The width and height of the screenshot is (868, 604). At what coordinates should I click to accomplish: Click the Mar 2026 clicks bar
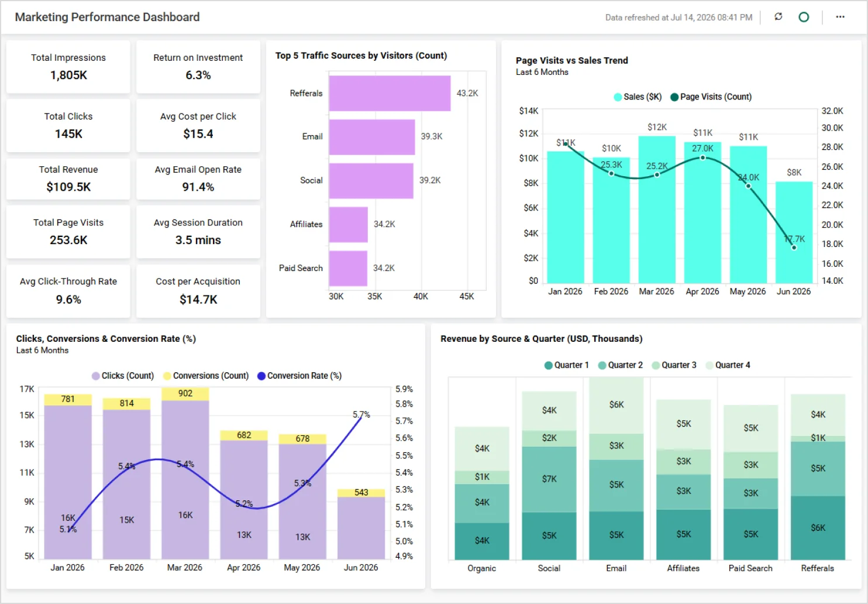pos(185,479)
